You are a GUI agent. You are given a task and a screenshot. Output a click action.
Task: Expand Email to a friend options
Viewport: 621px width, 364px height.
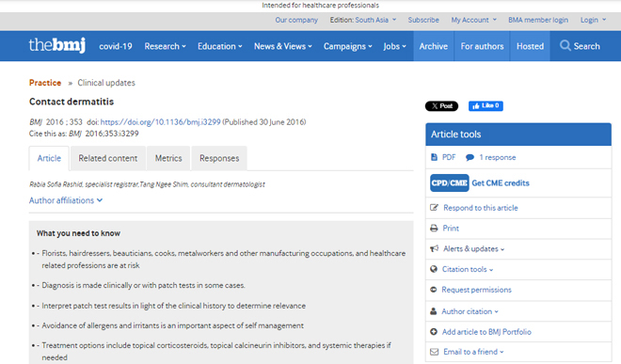click(473, 352)
